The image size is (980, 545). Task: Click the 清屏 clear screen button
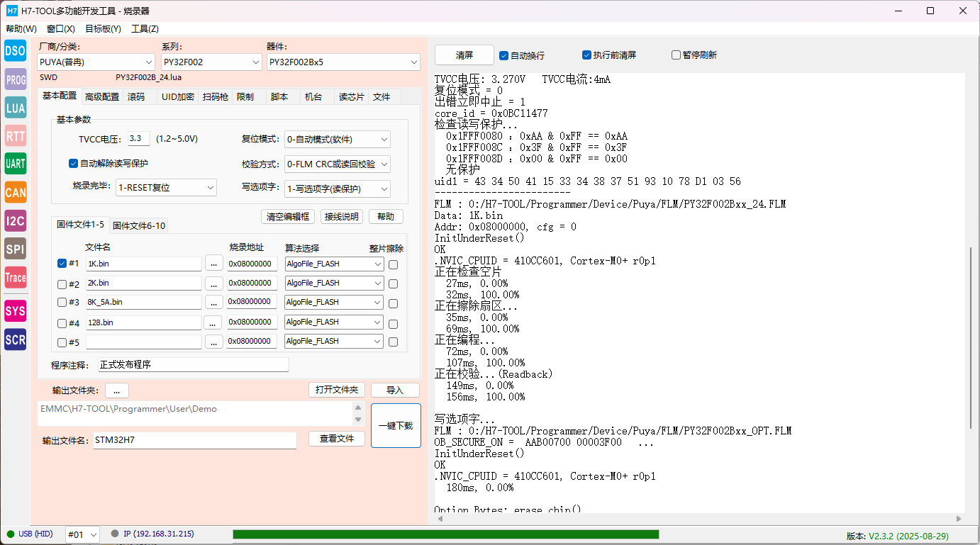tap(464, 55)
